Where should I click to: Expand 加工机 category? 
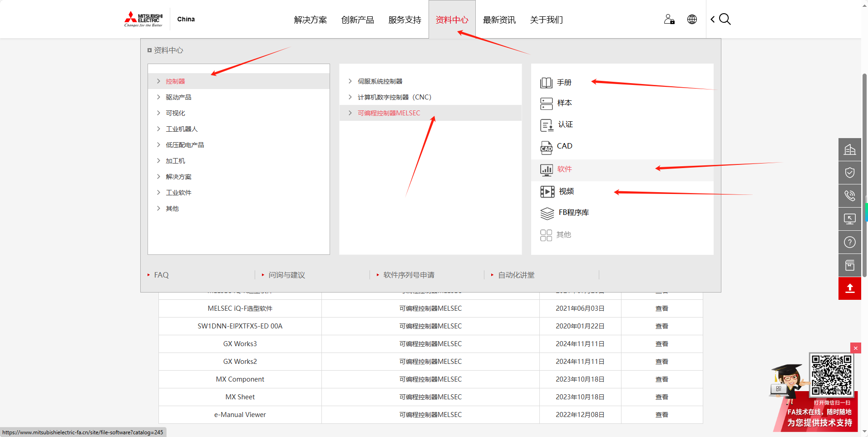click(239, 161)
